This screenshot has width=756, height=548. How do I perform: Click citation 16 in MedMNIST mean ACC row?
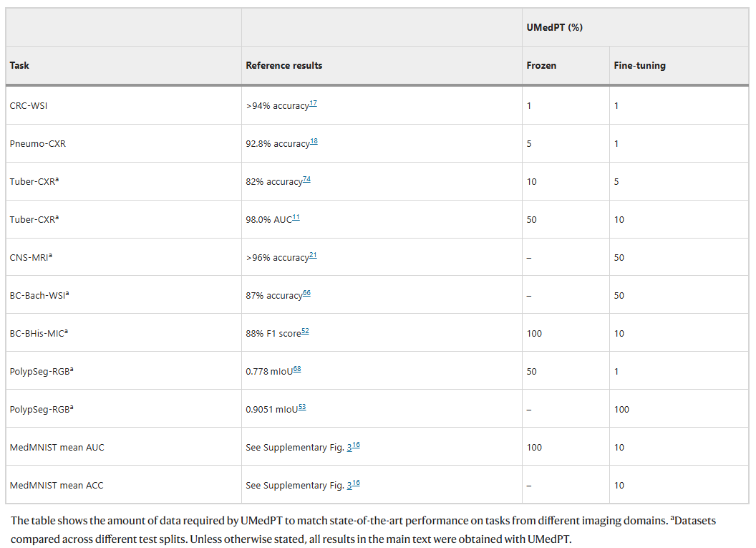356,484
